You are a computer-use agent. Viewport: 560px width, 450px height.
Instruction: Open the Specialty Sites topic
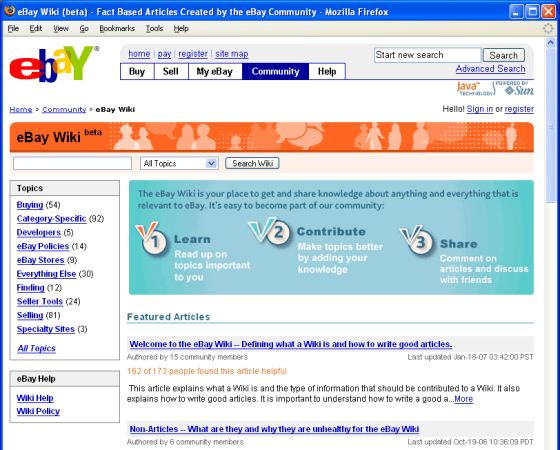[46, 329]
